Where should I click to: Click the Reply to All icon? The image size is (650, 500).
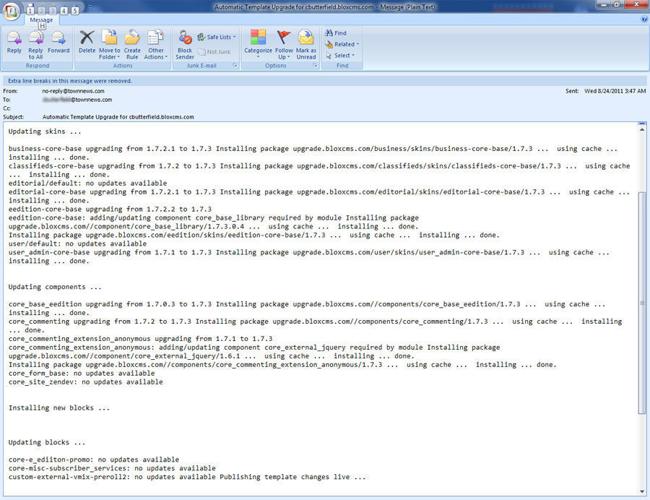pyautogui.click(x=36, y=45)
